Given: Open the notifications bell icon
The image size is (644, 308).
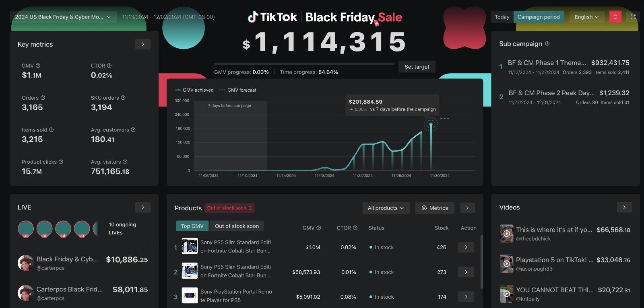Looking at the screenshot, I should pyautogui.click(x=615, y=17).
